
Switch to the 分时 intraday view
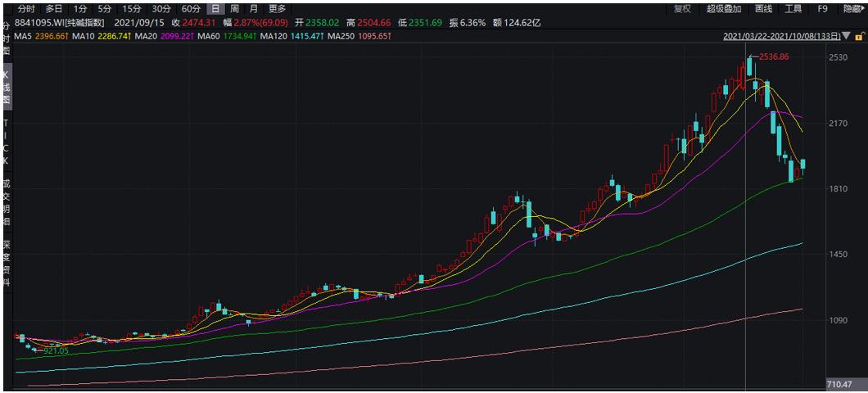(26, 8)
